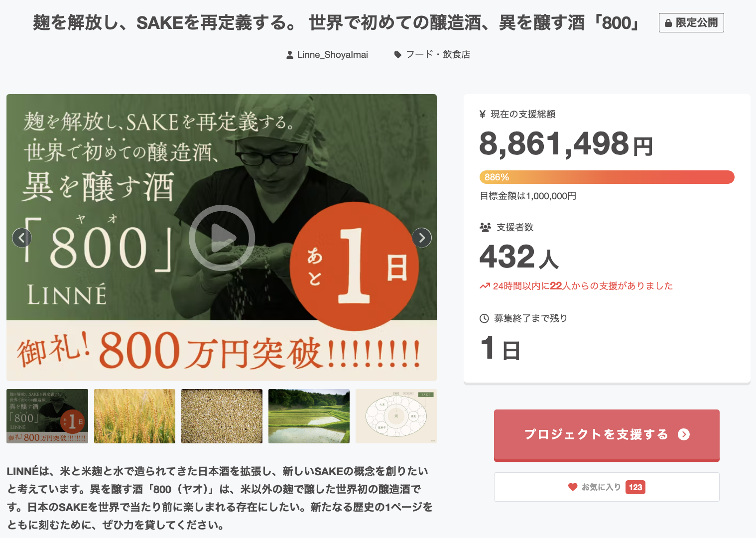Click the 886% funding progress bar

(607, 177)
